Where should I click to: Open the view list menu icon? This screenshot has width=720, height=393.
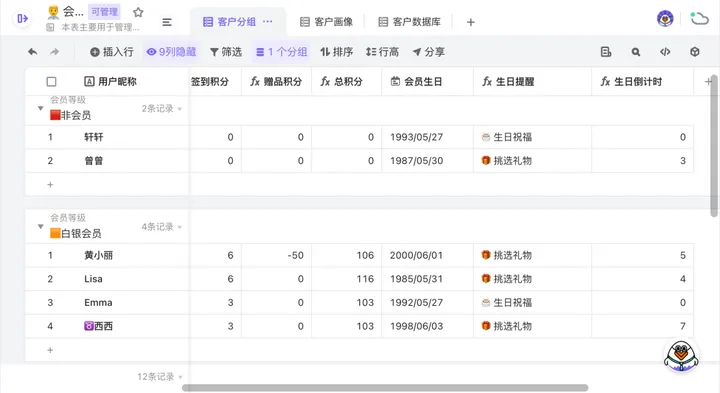pyautogui.click(x=167, y=22)
